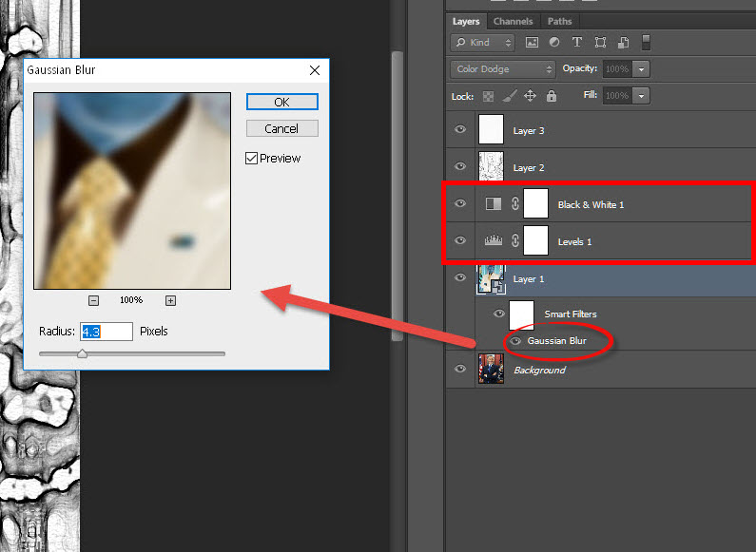The width and height of the screenshot is (756, 552).
Task: Select the Layer 1 name
Action: (529, 279)
